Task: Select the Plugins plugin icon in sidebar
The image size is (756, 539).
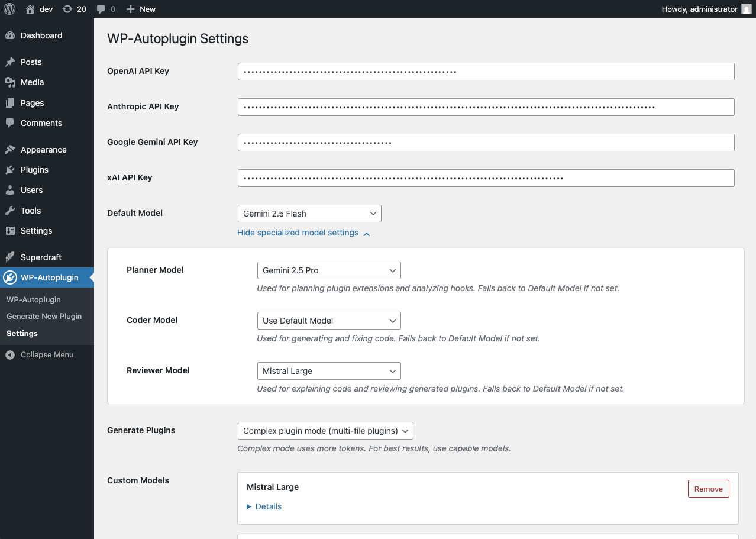Action: click(12, 170)
